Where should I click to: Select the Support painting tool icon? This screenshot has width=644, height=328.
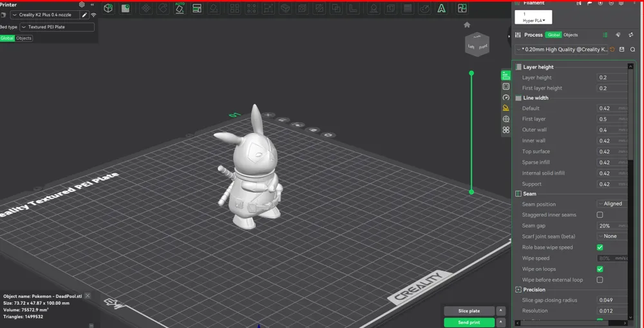[x=374, y=8]
